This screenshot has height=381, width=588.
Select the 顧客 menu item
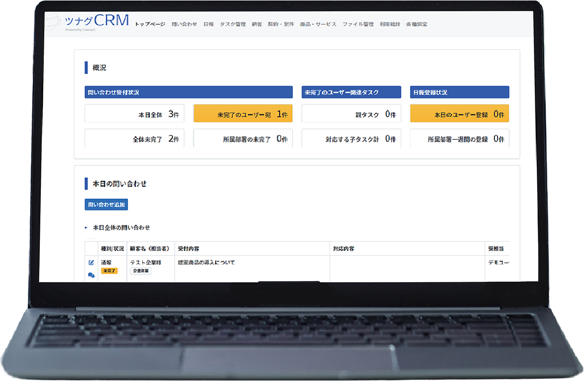click(257, 24)
